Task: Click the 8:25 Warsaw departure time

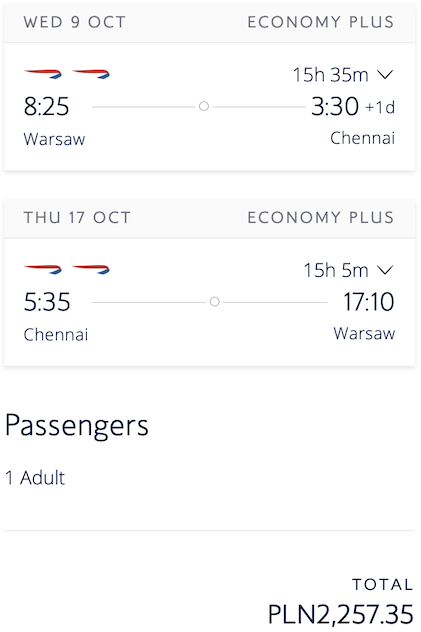Action: pos(46,107)
